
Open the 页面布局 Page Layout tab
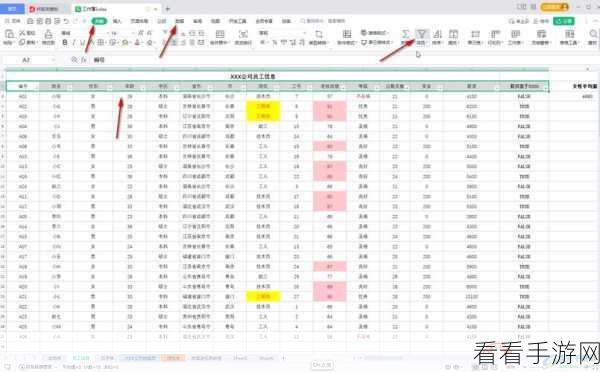139,21
